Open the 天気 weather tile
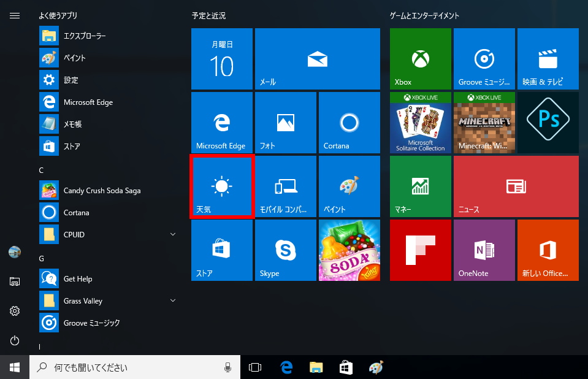The image size is (588, 379). tap(221, 186)
